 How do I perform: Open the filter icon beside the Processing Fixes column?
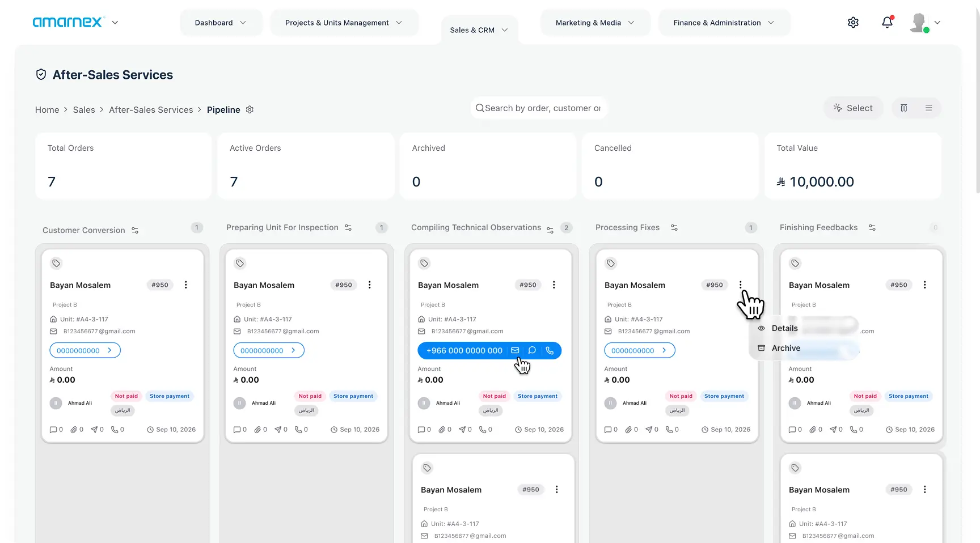coord(674,227)
